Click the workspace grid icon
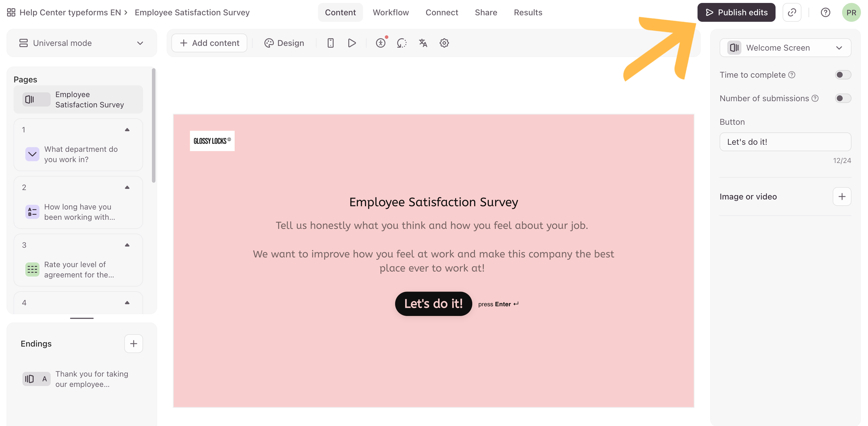The width and height of the screenshot is (868, 426). pos(11,12)
